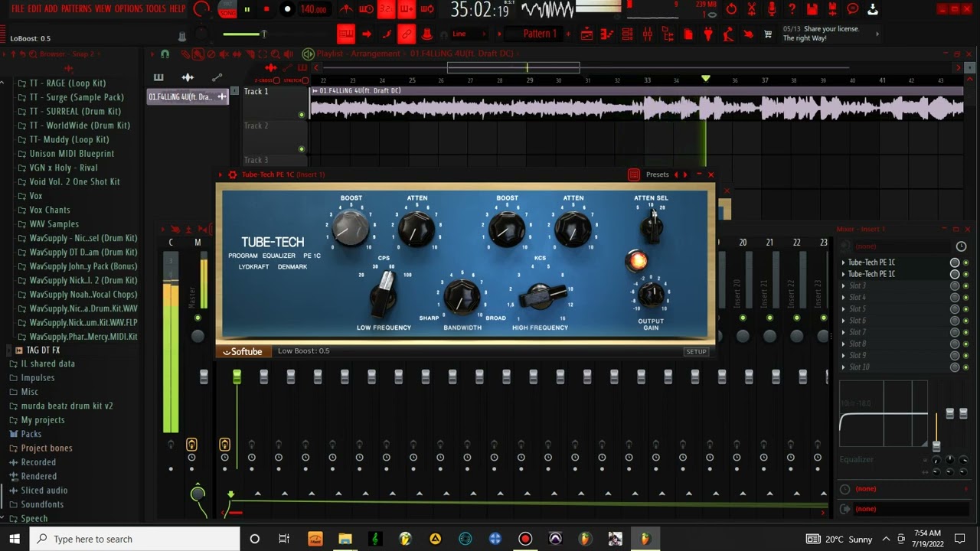Click the Low Frequency BOOST knob
This screenshot has height=551, width=980.
(351, 229)
